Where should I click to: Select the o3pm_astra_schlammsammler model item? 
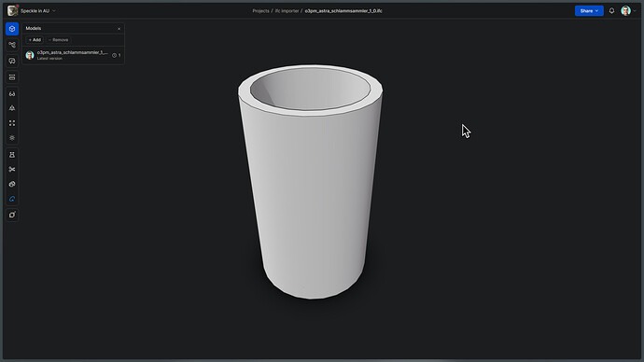point(73,55)
